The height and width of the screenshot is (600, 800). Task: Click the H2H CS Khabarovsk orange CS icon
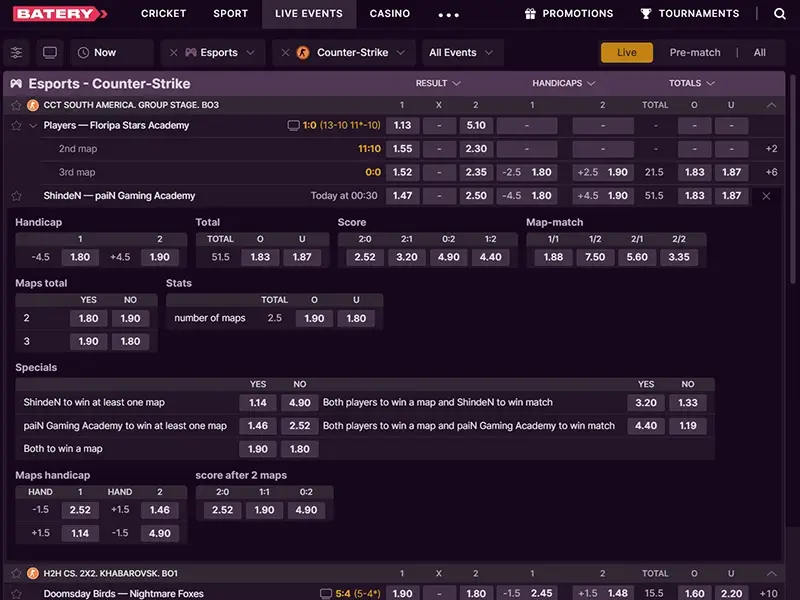33,573
